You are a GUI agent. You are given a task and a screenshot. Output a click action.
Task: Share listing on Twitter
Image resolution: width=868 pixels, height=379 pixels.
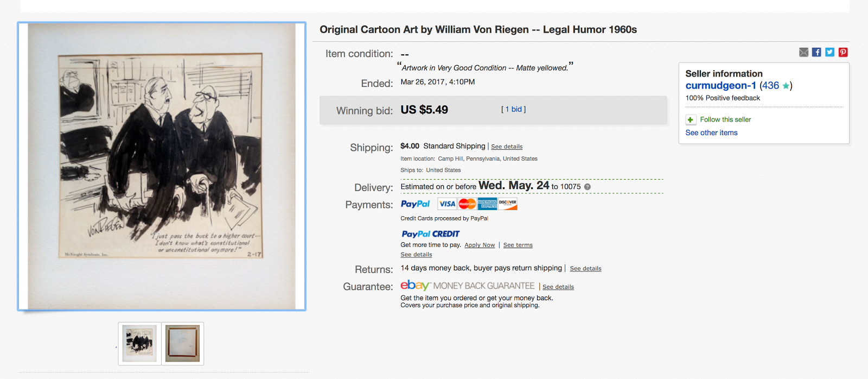click(x=829, y=52)
